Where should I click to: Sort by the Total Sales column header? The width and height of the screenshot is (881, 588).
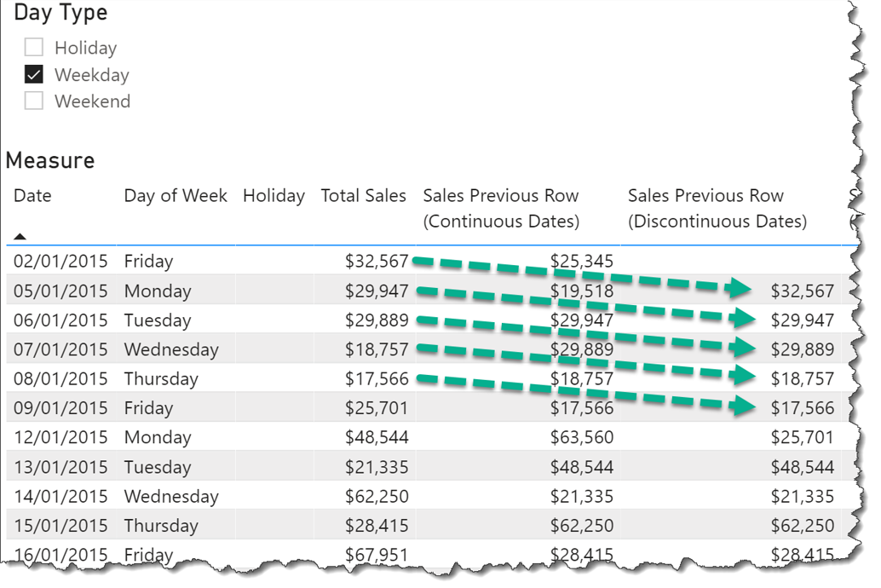pos(363,196)
